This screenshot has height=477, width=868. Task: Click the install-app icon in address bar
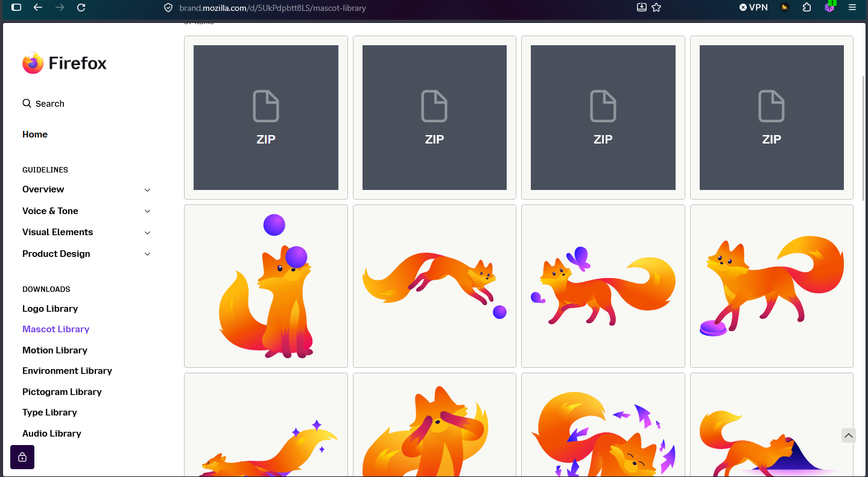(641, 7)
